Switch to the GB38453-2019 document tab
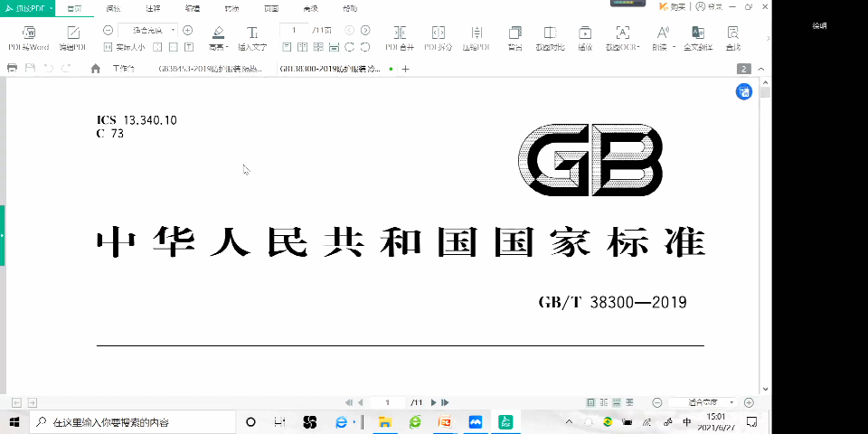The width and height of the screenshot is (868, 434). coord(210,69)
